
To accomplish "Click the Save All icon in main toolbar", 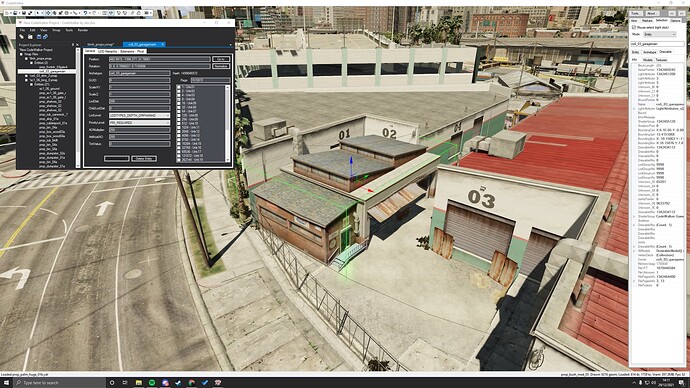I will (x=30, y=13).
